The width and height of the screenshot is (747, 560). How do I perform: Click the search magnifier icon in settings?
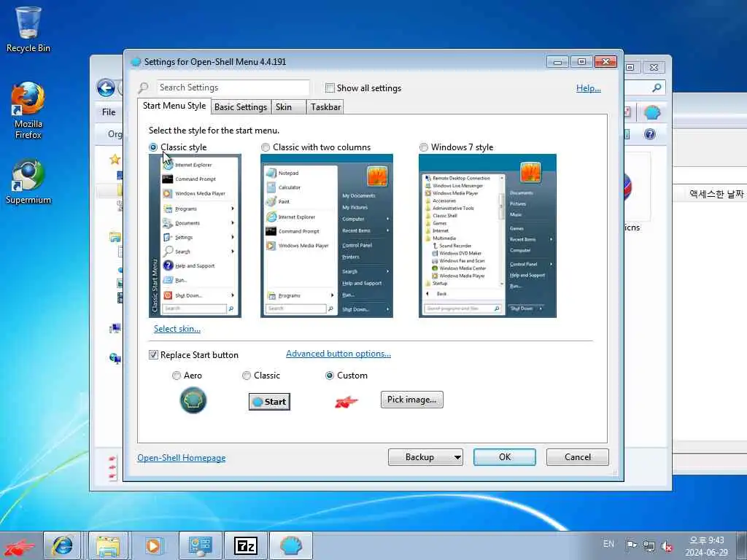143,87
